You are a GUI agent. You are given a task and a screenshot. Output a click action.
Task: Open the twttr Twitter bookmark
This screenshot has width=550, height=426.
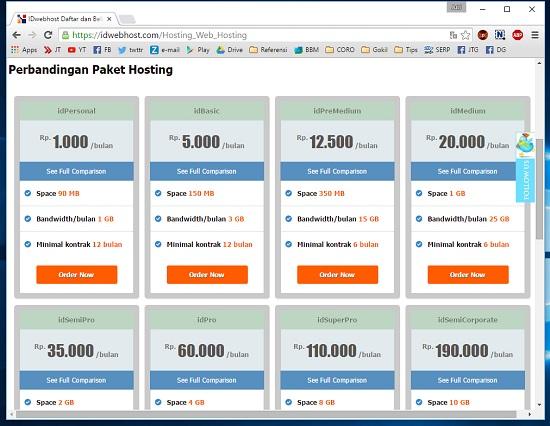[x=130, y=50]
